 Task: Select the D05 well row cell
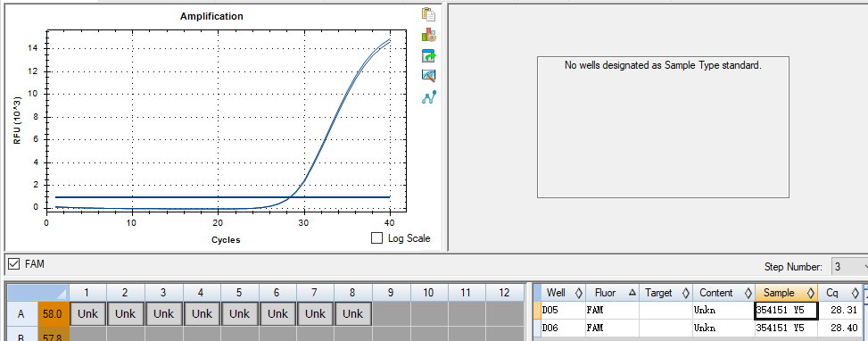click(x=564, y=310)
